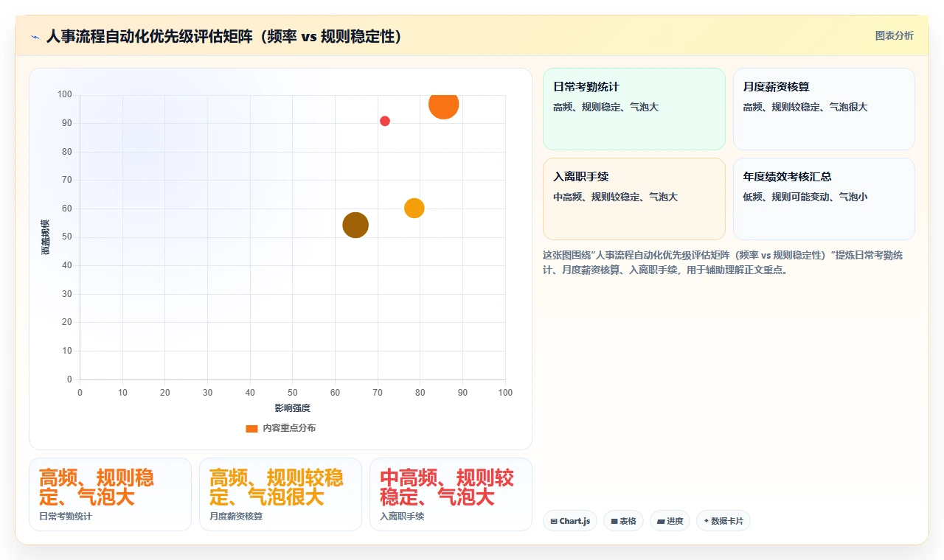Image resolution: width=944 pixels, height=560 pixels.
Task: Open the 年度绩效考核汇总 card
Action: click(824, 199)
